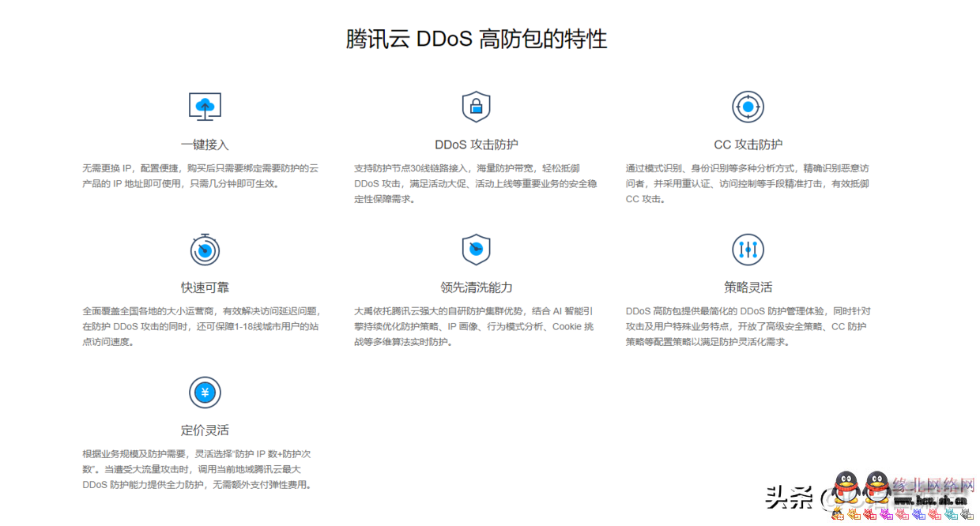Click the description starting 全面覆盖全国各地

pos(202,327)
